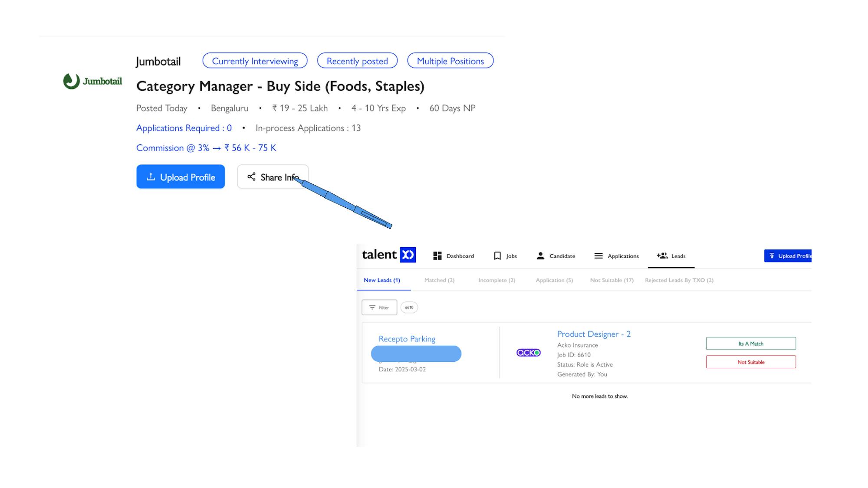Click the Recepto Parking lead name

(407, 339)
